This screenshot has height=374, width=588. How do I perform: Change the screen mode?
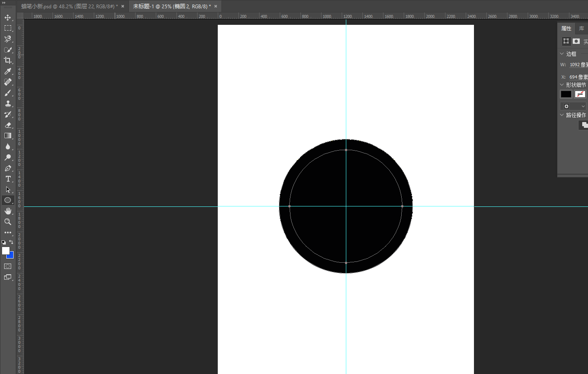click(x=7, y=277)
